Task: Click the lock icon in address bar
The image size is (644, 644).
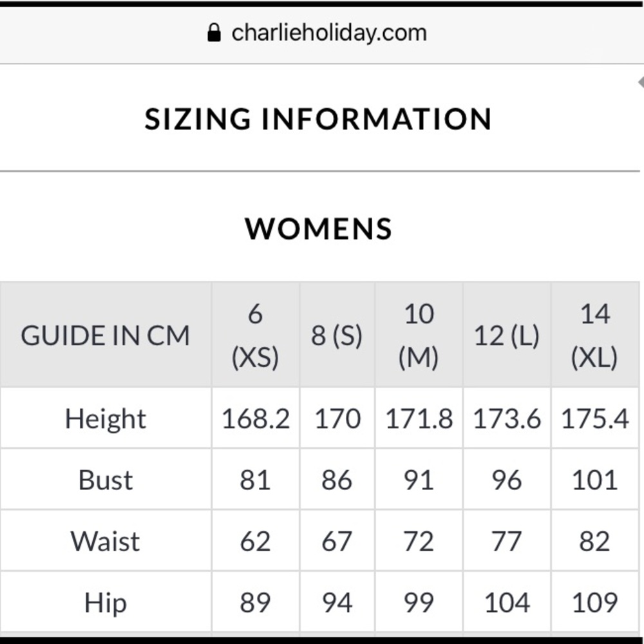Action: [214, 32]
